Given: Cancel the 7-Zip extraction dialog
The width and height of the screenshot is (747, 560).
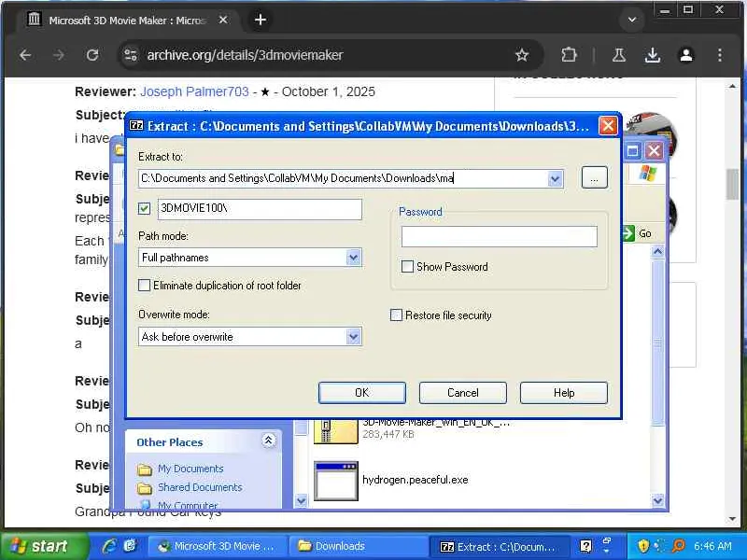Looking at the screenshot, I should [462, 392].
